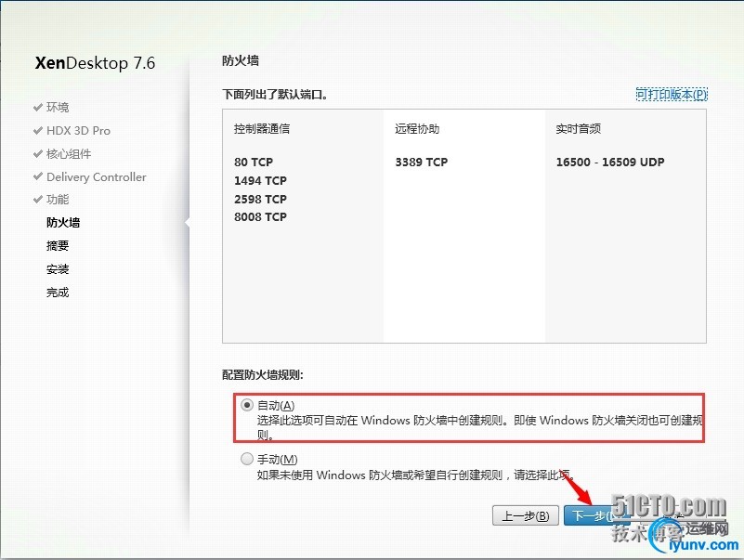Viewport: 744px width, 560px height.
Task: Click the checkmark icon beside 环境
Action: (38, 107)
